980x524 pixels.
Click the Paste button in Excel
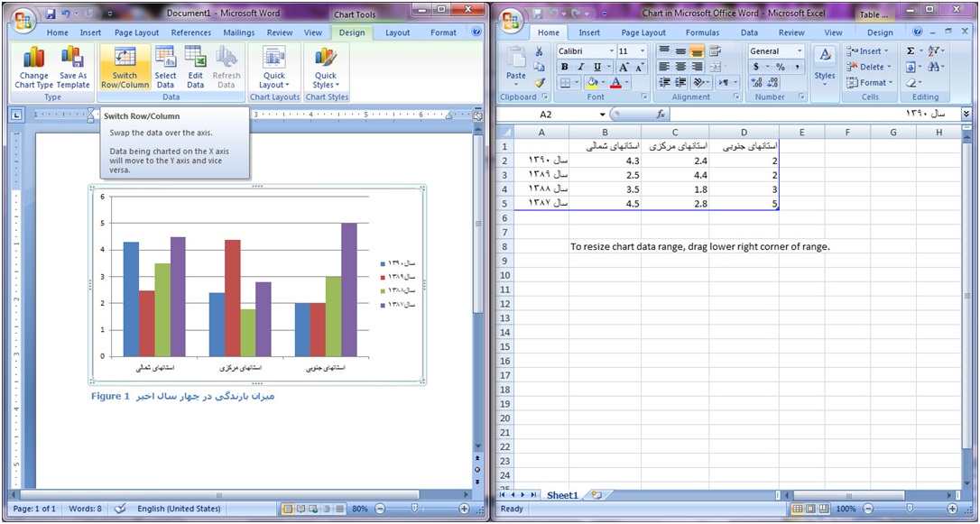click(x=516, y=66)
